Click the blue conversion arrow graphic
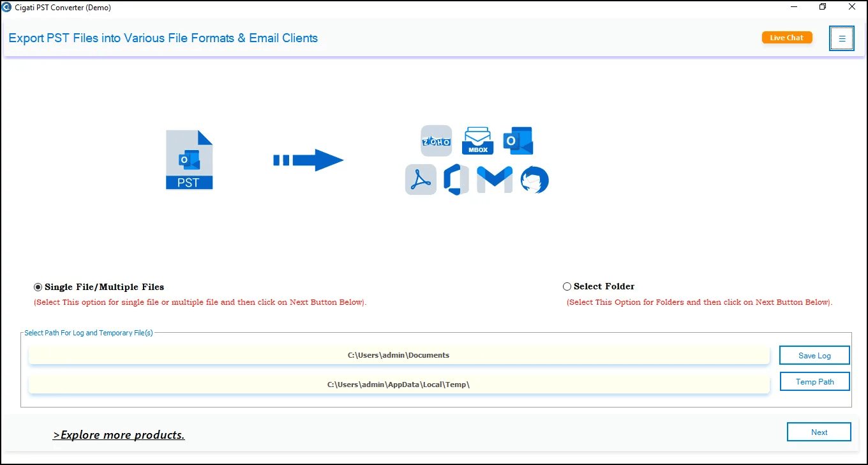The image size is (868, 465). click(308, 160)
